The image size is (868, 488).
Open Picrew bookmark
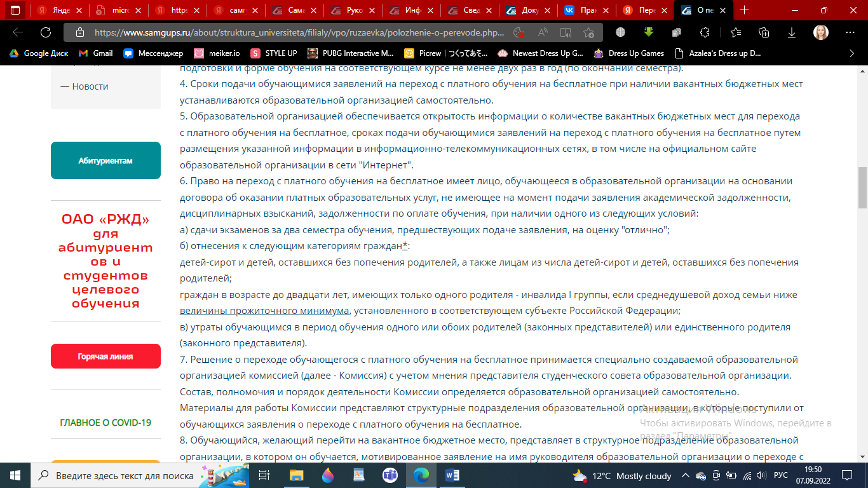pos(446,53)
